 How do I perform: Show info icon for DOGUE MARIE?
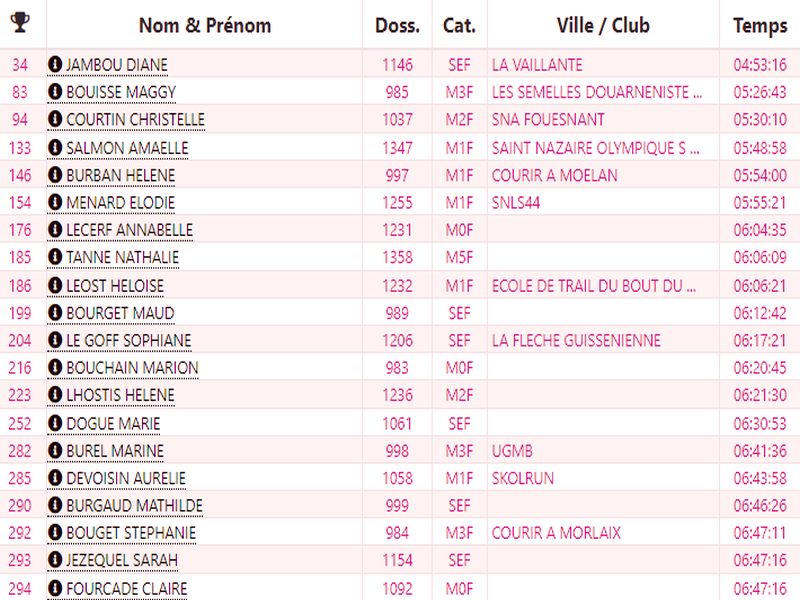point(55,424)
